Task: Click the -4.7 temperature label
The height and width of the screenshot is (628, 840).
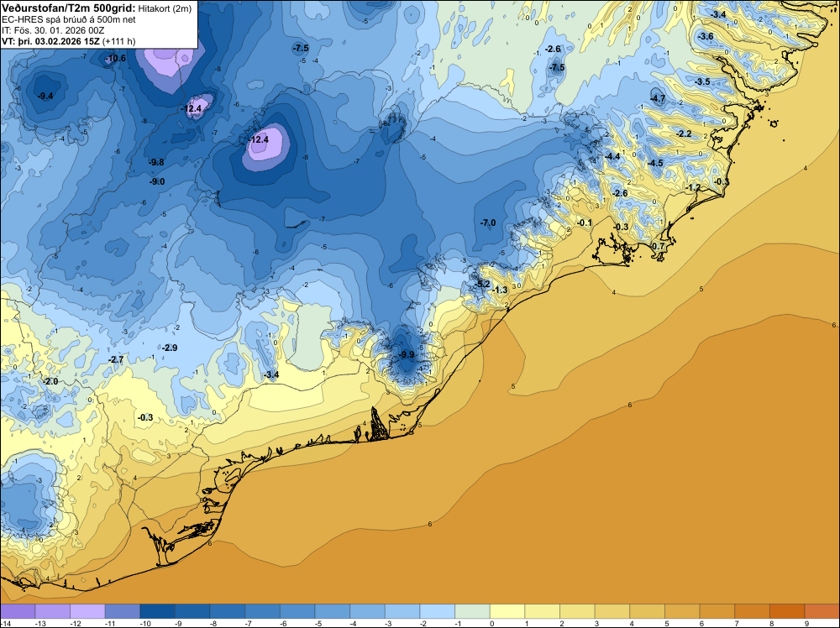Action: click(x=658, y=98)
